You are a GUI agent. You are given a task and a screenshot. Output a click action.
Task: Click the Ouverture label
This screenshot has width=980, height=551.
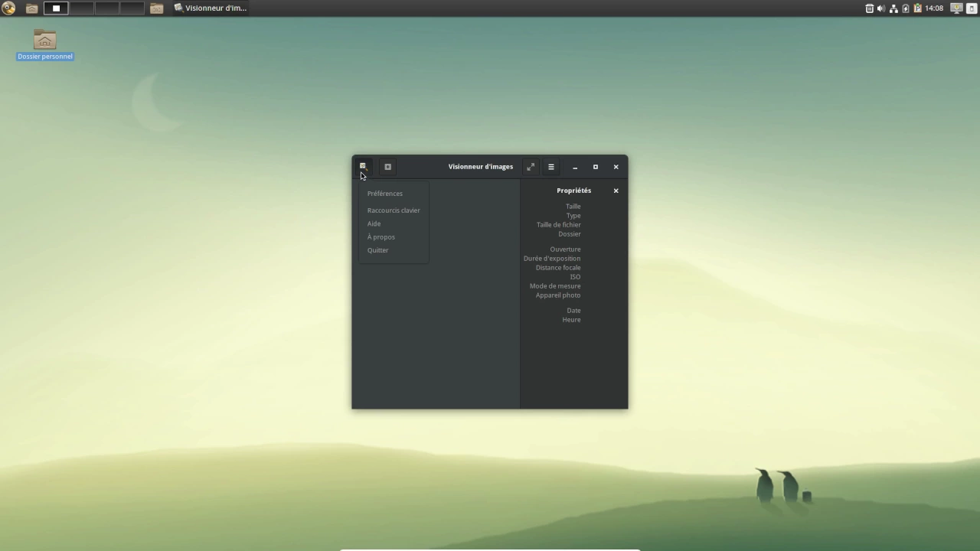(565, 249)
